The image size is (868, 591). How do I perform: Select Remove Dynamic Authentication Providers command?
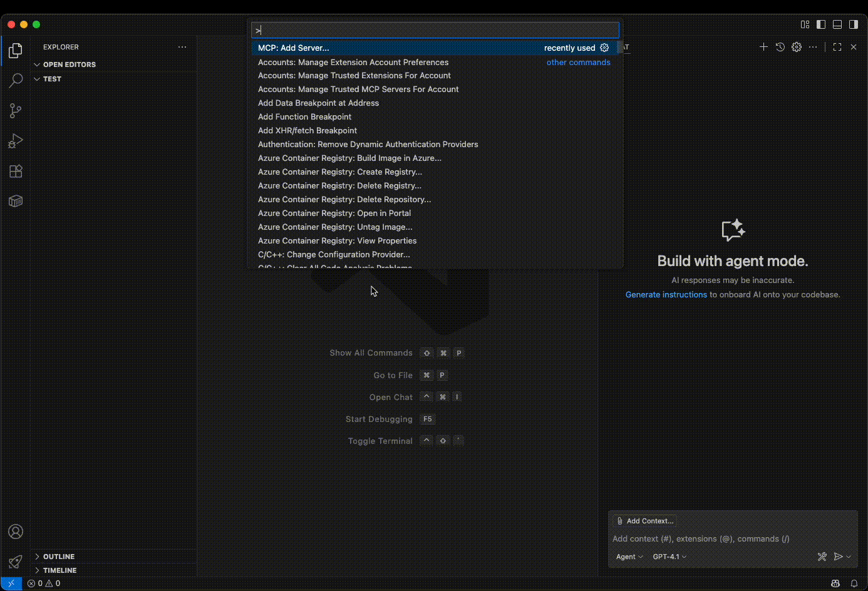435,145
